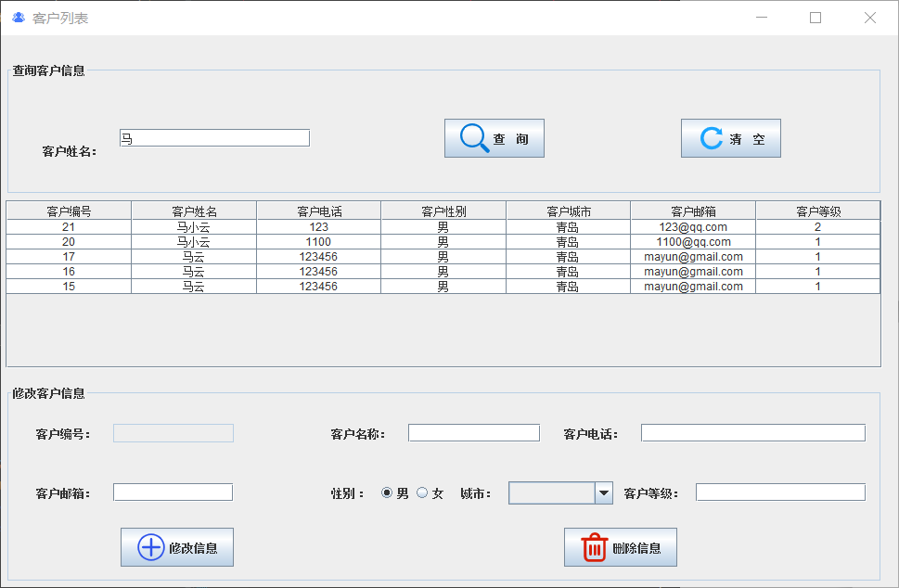
Task: Click the 客户编号 field in edit panel
Action: coord(173,433)
